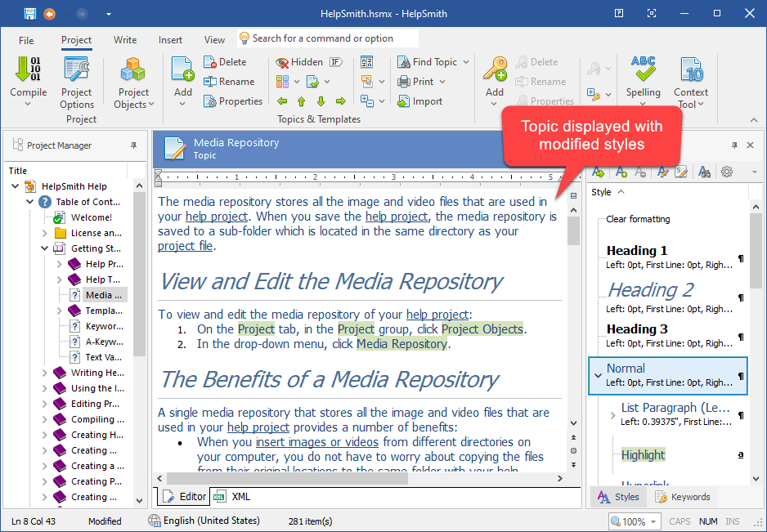Collapse the ribbon with the chevron
The width and height of the screenshot is (767, 532).
pyautogui.click(x=753, y=120)
